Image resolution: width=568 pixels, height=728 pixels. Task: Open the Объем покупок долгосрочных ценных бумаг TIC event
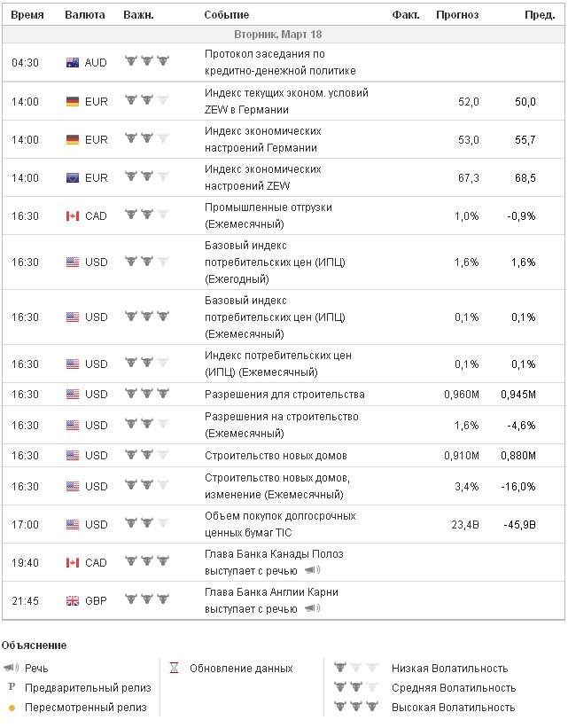pos(279,524)
